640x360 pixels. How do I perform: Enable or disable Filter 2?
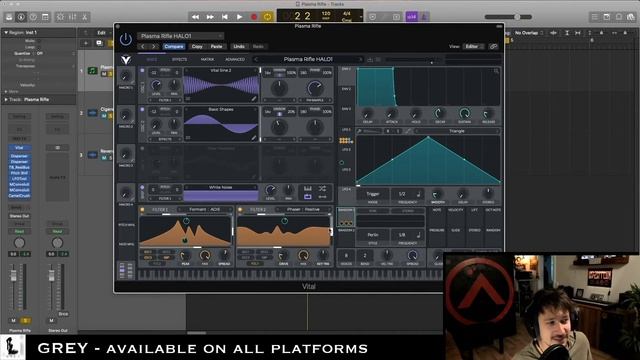pyautogui.click(x=240, y=210)
